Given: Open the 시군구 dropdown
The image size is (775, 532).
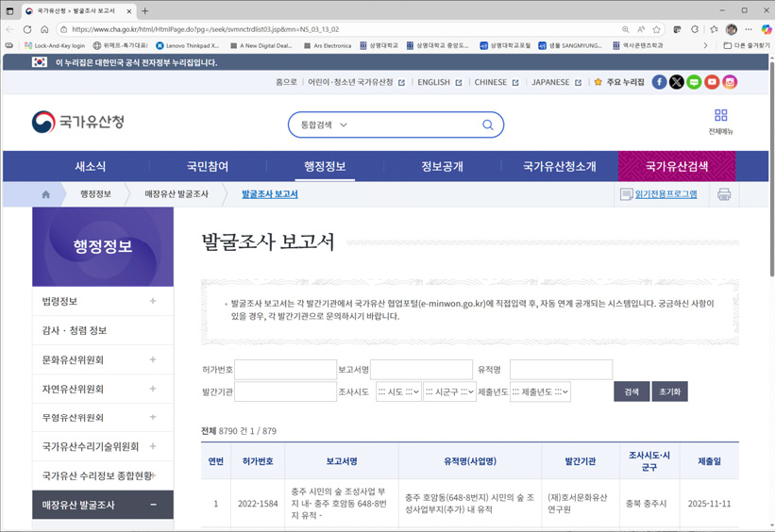Looking at the screenshot, I should coord(449,391).
